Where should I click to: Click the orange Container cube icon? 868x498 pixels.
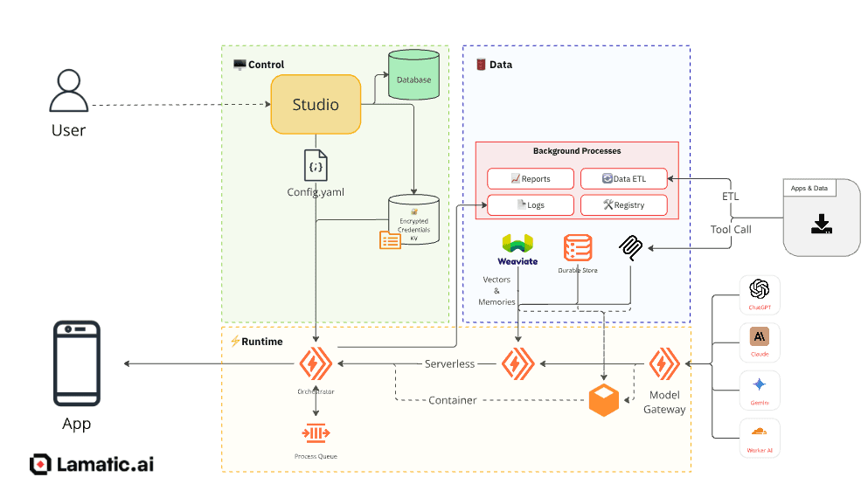[603, 400]
